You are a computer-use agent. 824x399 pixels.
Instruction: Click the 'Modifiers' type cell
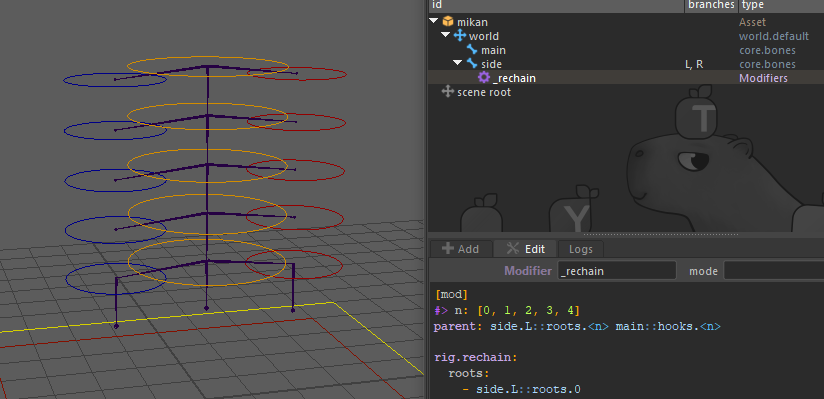[x=763, y=78]
